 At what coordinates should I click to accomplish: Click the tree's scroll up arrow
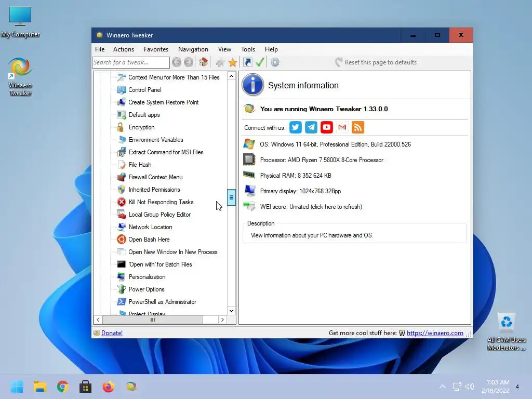pos(231,76)
